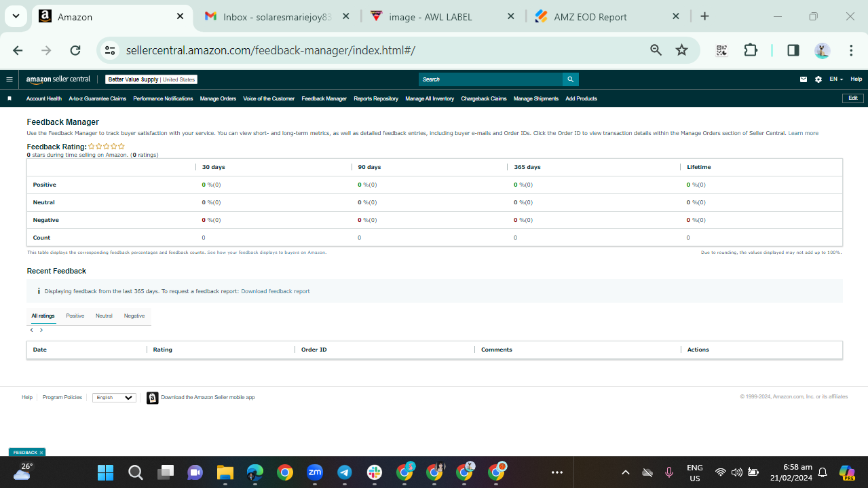Screen dimensions: 868x488
Task: Click the Amazon Seller Central logo
Action: (58, 79)
